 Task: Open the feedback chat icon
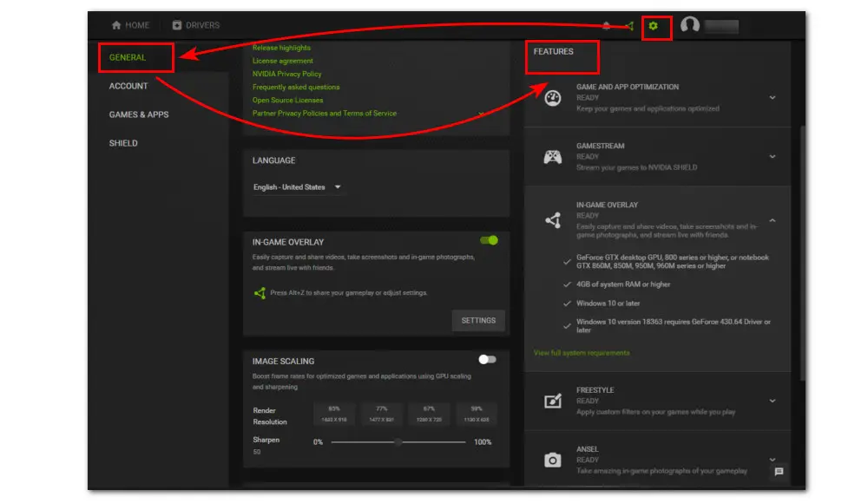779,472
